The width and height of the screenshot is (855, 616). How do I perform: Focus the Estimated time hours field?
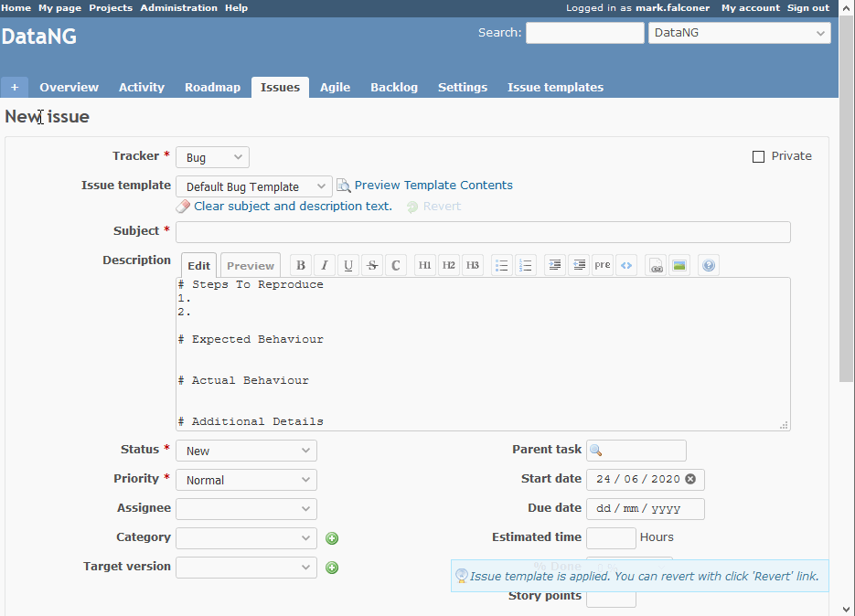611,538
